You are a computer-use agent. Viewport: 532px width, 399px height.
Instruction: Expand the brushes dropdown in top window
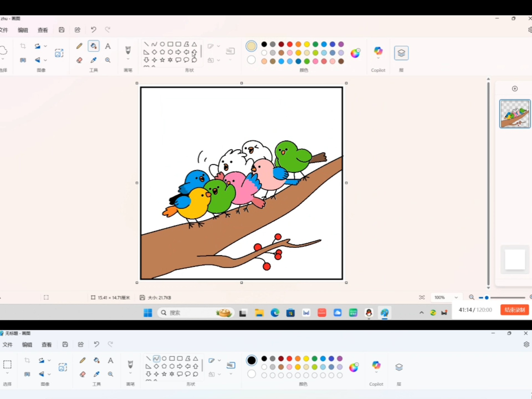tap(128, 59)
